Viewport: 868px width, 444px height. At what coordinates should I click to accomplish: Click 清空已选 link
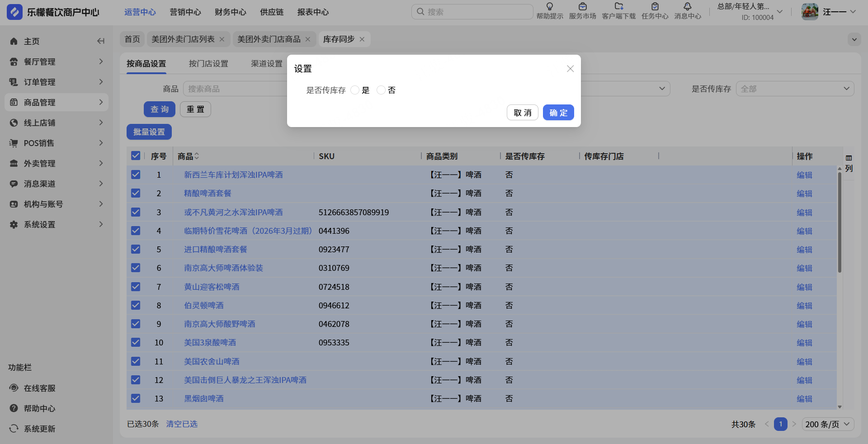182,424
